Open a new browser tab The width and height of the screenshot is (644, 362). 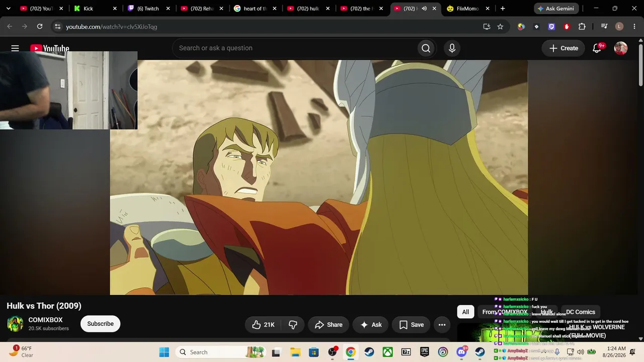click(503, 9)
